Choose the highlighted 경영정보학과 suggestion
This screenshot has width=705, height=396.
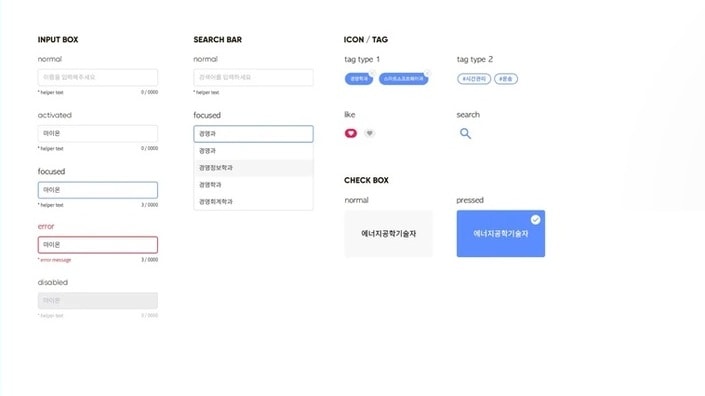[x=253, y=168]
